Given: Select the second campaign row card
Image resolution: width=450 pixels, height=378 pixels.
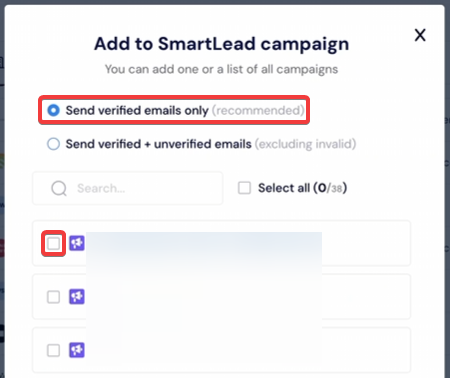Looking at the screenshot, I should (222, 296).
